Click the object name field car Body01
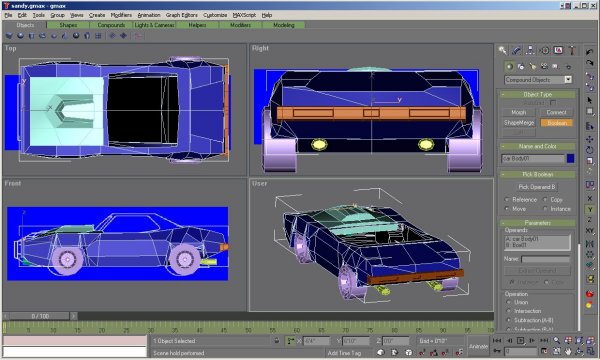600x360 pixels. click(x=533, y=158)
